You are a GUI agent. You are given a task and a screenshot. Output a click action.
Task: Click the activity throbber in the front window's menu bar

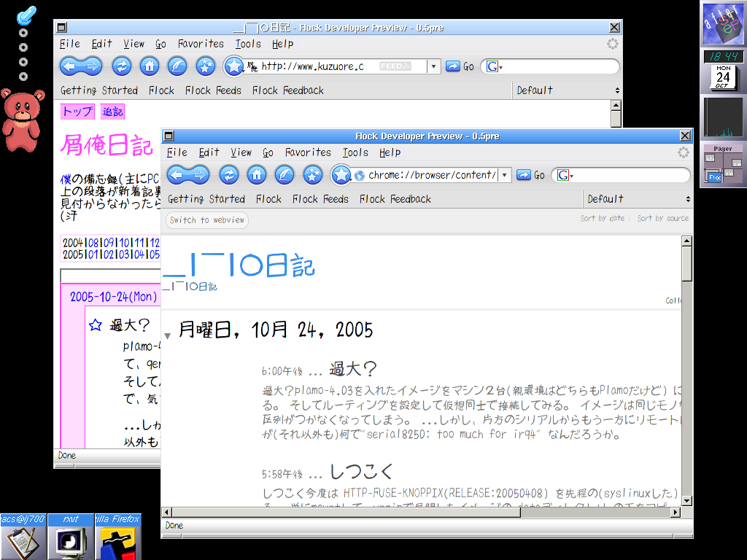(683, 152)
